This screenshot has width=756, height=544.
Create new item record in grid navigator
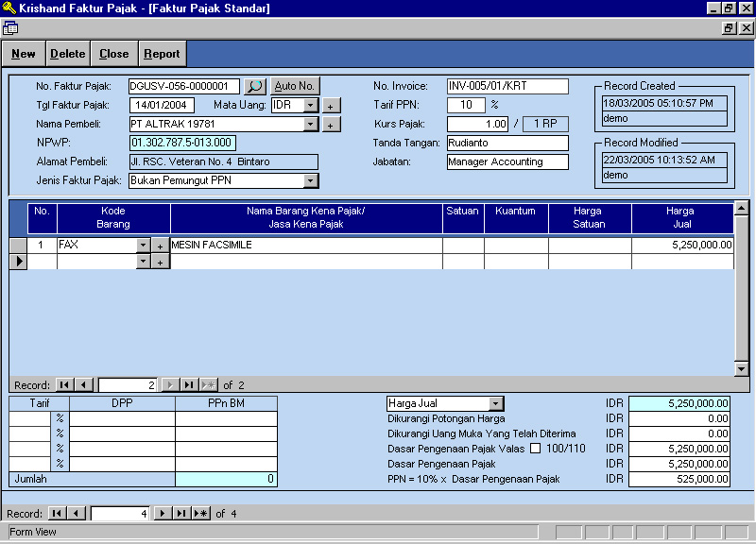209,384
